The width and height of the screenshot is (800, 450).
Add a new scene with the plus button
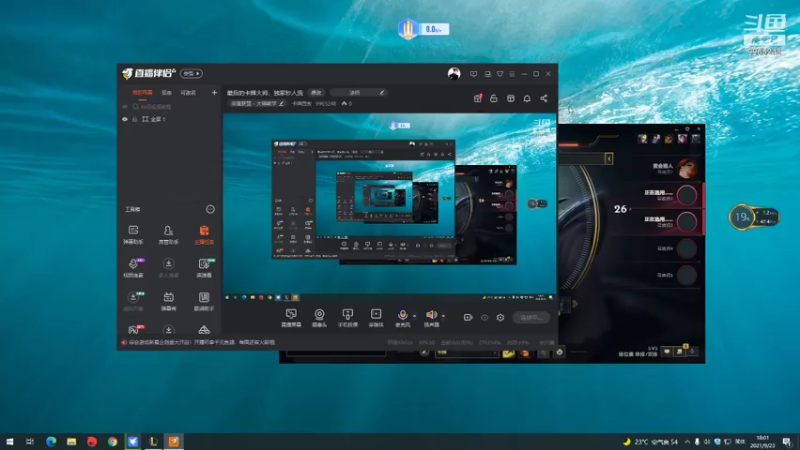pyautogui.click(x=214, y=92)
